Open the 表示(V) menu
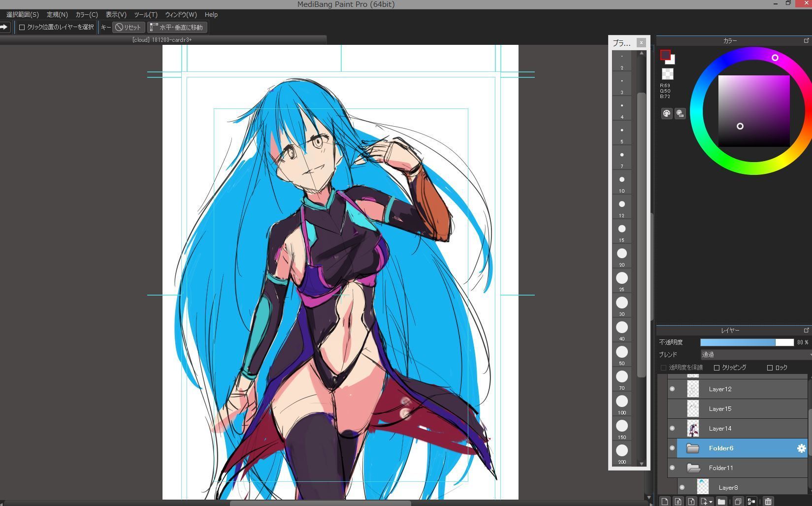 point(116,15)
